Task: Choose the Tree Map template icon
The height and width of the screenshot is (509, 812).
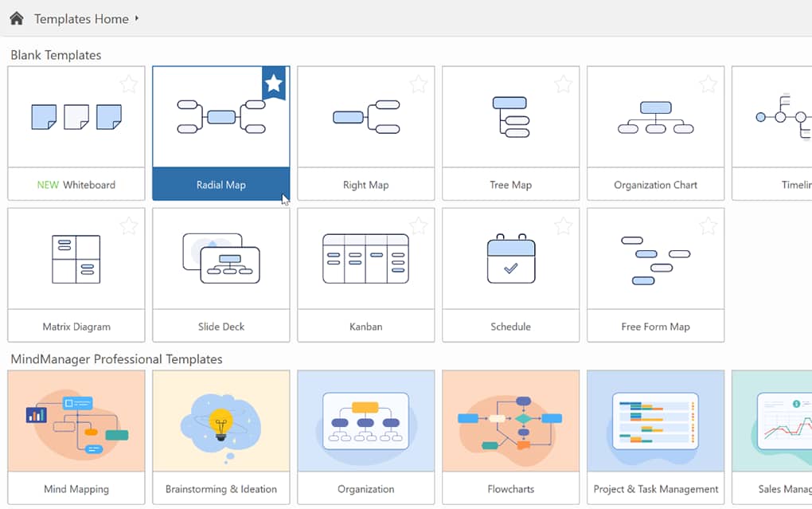Action: click(511, 117)
